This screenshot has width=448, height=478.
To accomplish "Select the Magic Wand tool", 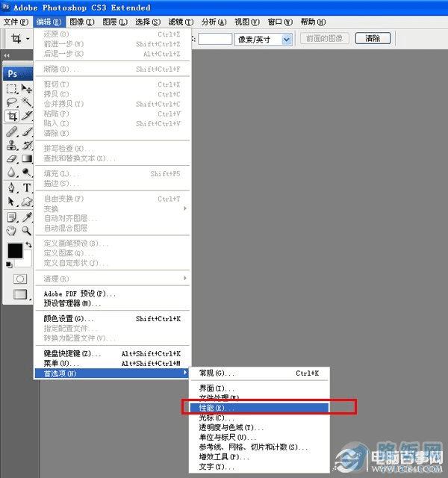I will (27, 102).
